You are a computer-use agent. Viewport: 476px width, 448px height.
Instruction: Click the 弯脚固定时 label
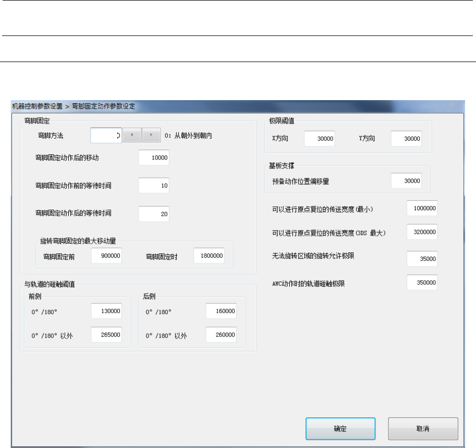point(162,257)
